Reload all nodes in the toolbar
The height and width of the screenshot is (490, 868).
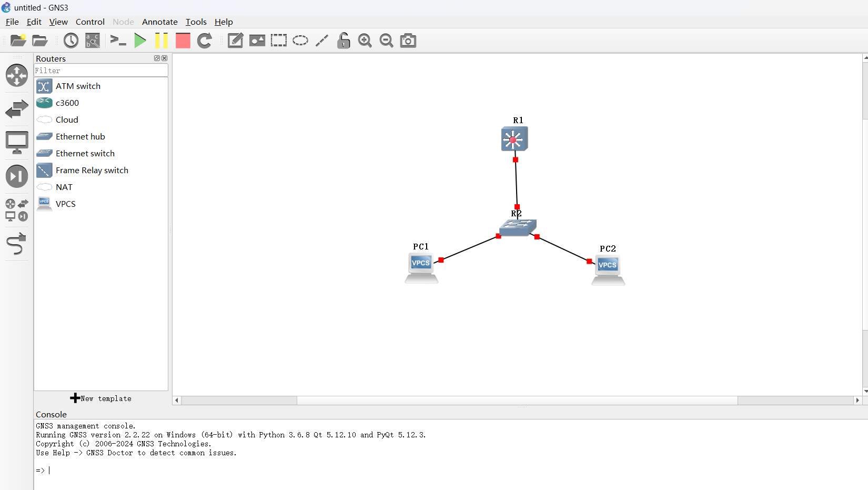[205, 41]
